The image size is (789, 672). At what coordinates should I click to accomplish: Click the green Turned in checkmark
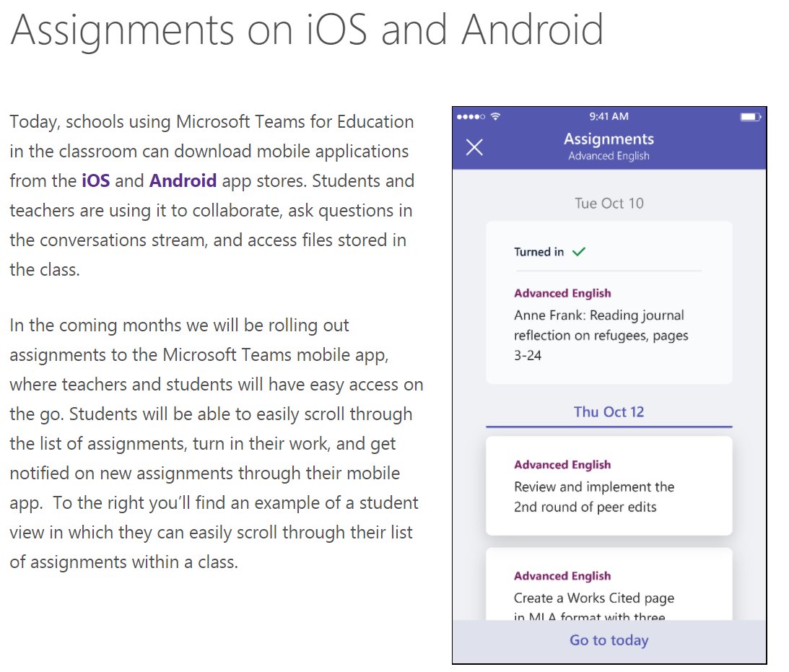[x=579, y=251]
